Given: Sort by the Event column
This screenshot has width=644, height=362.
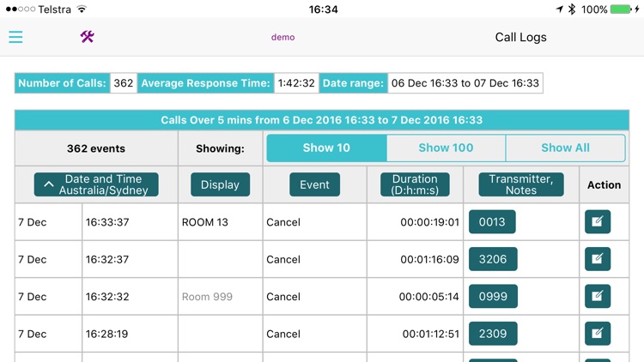Looking at the screenshot, I should pyautogui.click(x=314, y=184).
